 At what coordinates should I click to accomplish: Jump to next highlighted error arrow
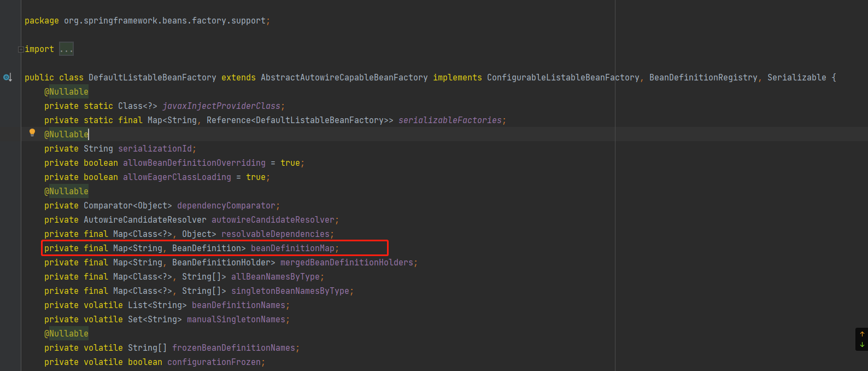coord(862,345)
